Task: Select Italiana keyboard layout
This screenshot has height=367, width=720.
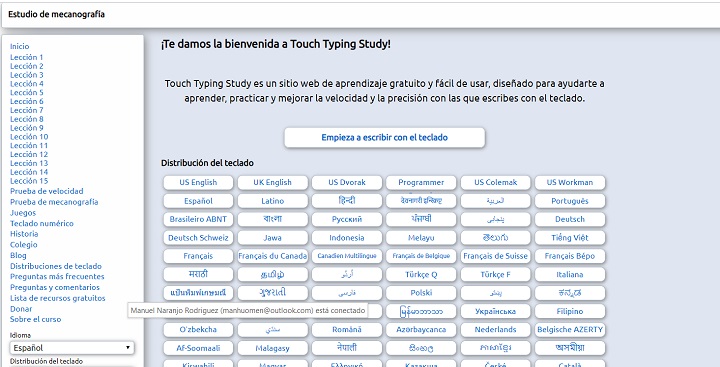Action: pos(570,274)
